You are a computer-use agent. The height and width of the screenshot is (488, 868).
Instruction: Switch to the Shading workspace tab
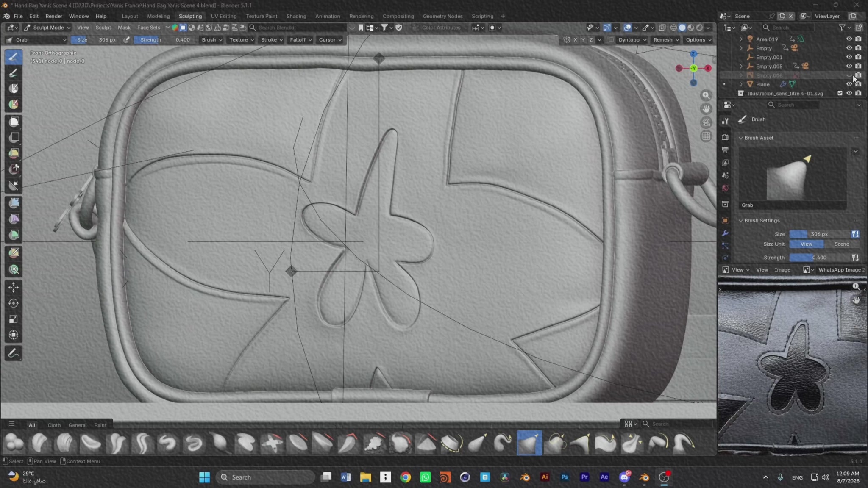coord(296,16)
